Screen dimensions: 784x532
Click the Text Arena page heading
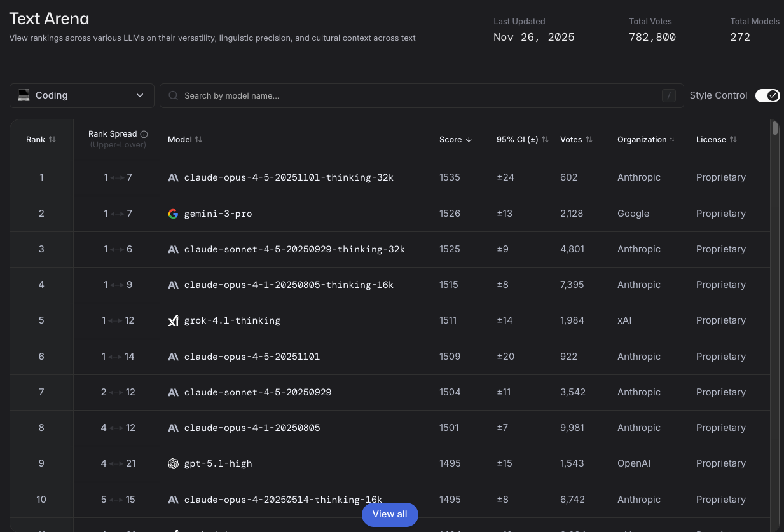[x=49, y=19]
